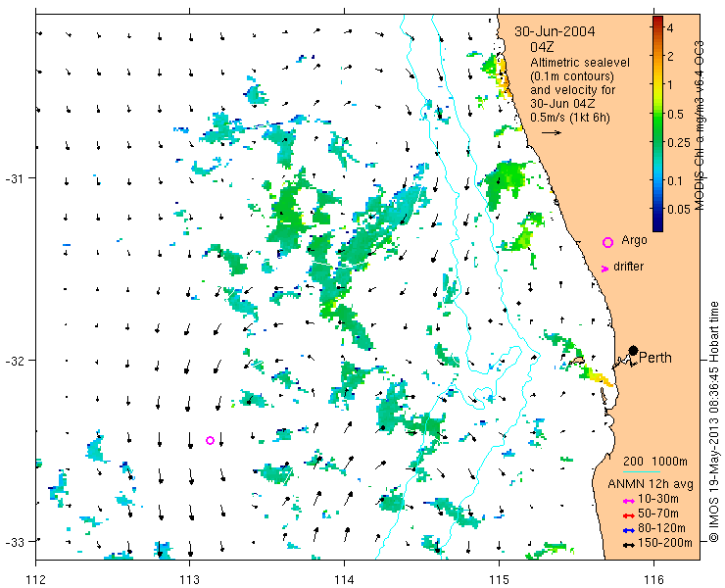Click the longitude axis label '113'
The image size is (725, 588).
(189, 579)
